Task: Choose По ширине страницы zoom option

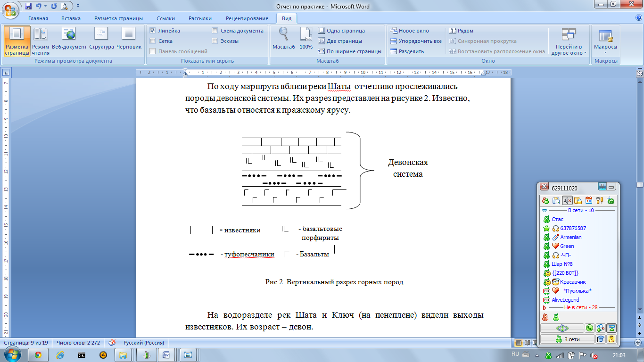Action: pos(349,51)
